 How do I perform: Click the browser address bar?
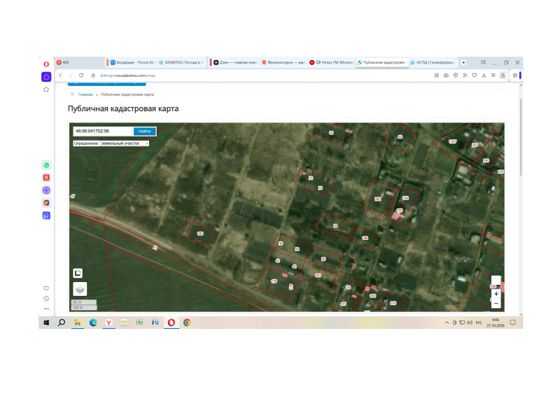tap(264, 75)
